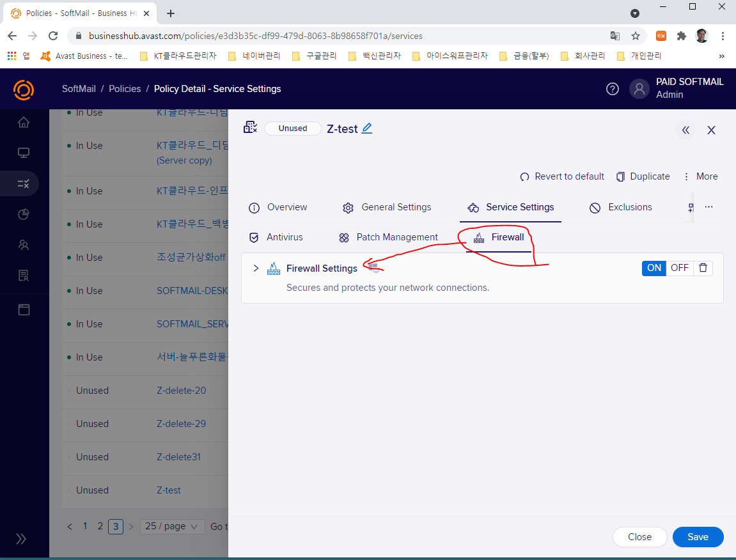Reload the page
736x560 pixels.
(53, 36)
